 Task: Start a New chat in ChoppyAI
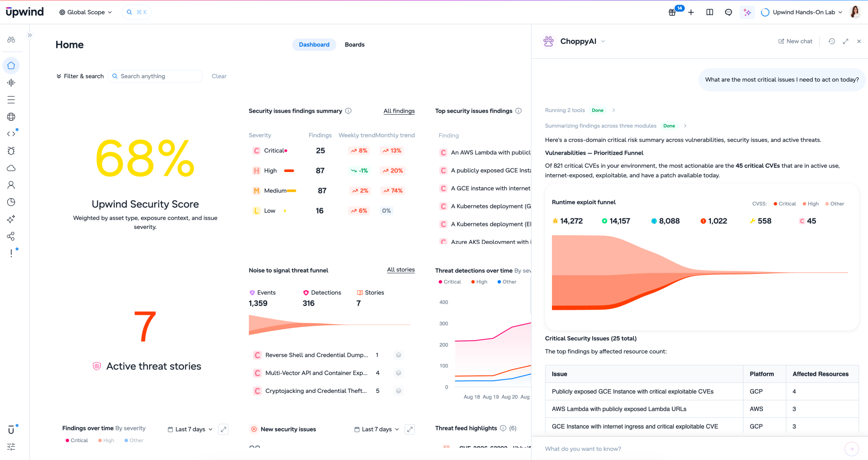coord(795,41)
